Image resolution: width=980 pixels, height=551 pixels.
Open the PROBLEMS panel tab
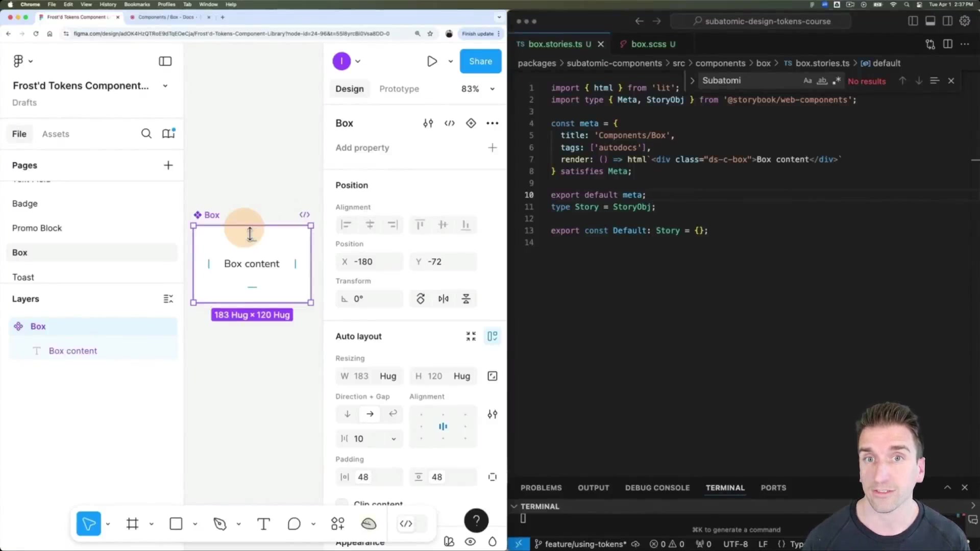coord(541,488)
